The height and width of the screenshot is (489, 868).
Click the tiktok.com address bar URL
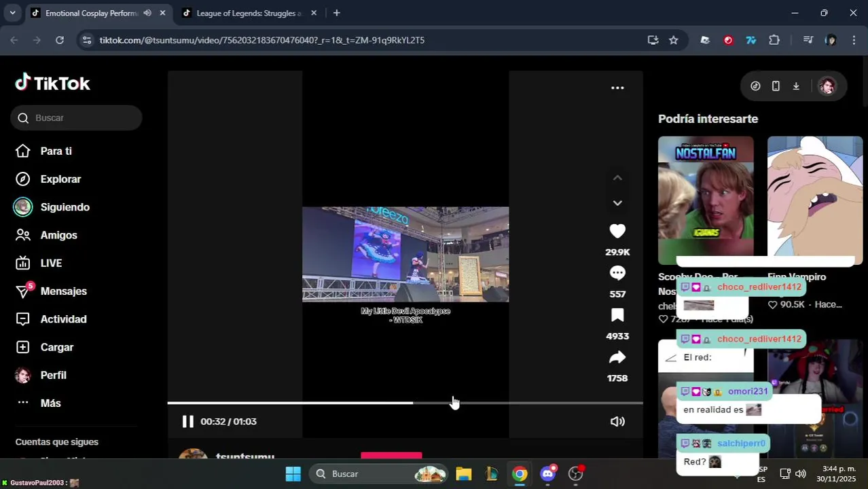click(262, 40)
